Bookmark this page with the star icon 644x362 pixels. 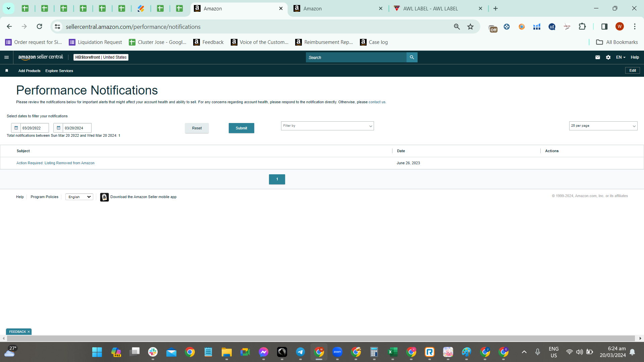click(471, 27)
